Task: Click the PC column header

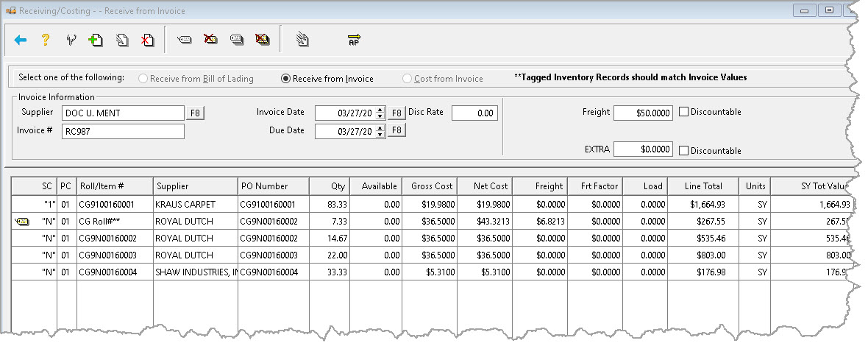Action: [66, 186]
